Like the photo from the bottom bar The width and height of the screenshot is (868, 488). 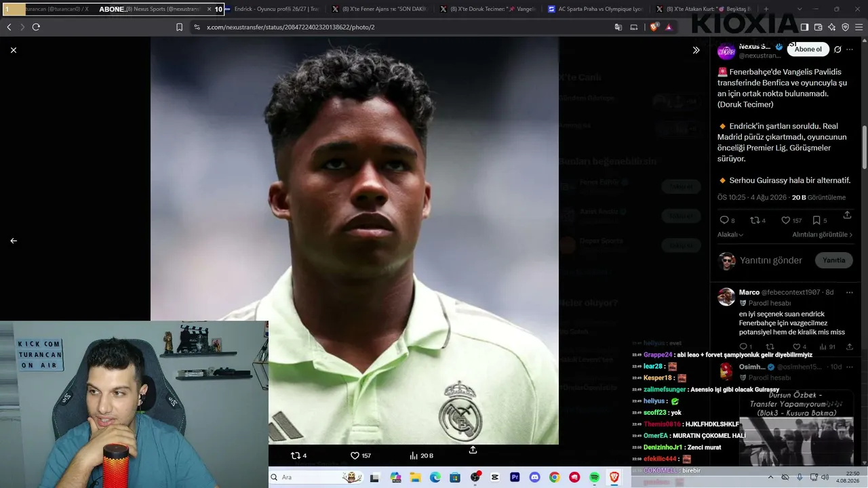360,455
